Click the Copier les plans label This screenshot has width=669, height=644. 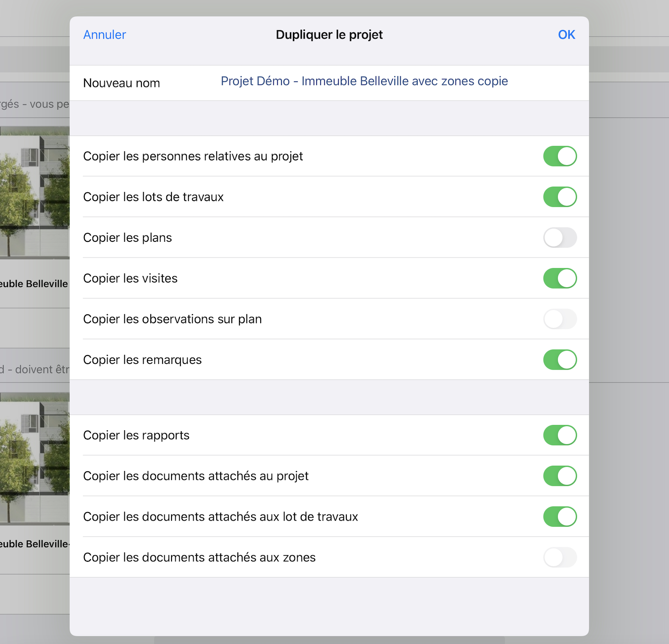tap(127, 238)
